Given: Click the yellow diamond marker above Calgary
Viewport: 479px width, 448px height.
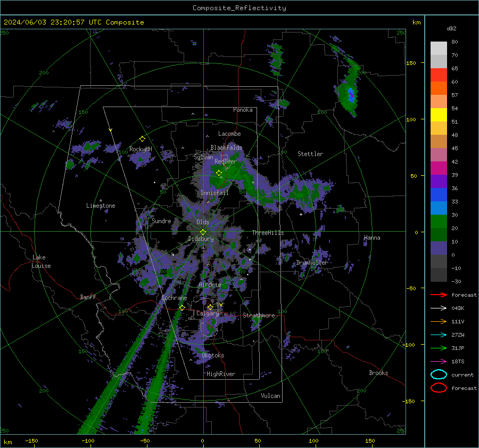Looking at the screenshot, I should point(210,307).
